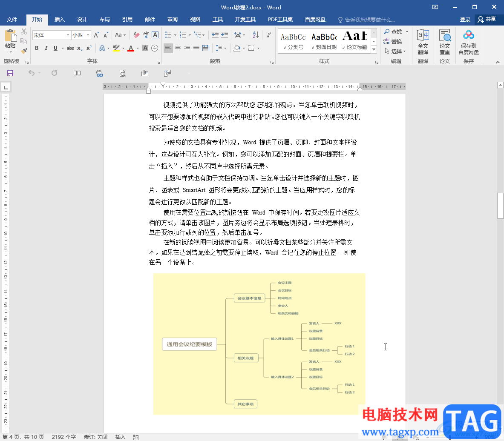Expand the numbering list dropdown arrow
The image size is (504, 441).
(x=190, y=35)
